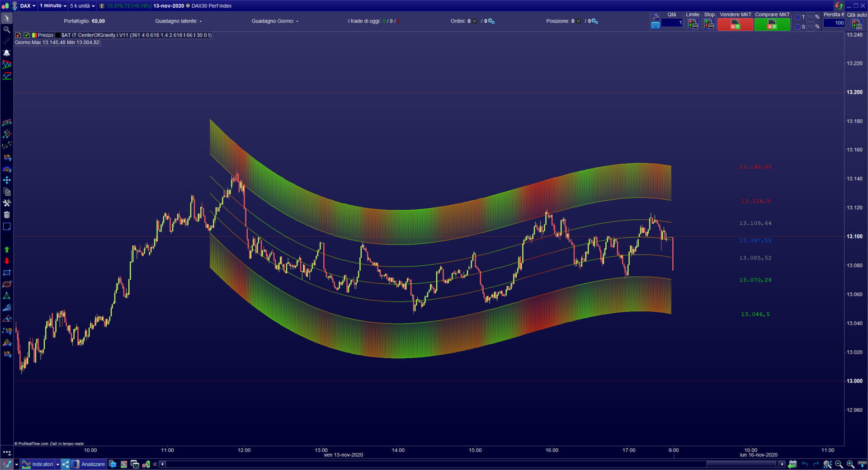Click the Ordini settings gear icon
The width and height of the screenshot is (868, 470).
coord(491,21)
